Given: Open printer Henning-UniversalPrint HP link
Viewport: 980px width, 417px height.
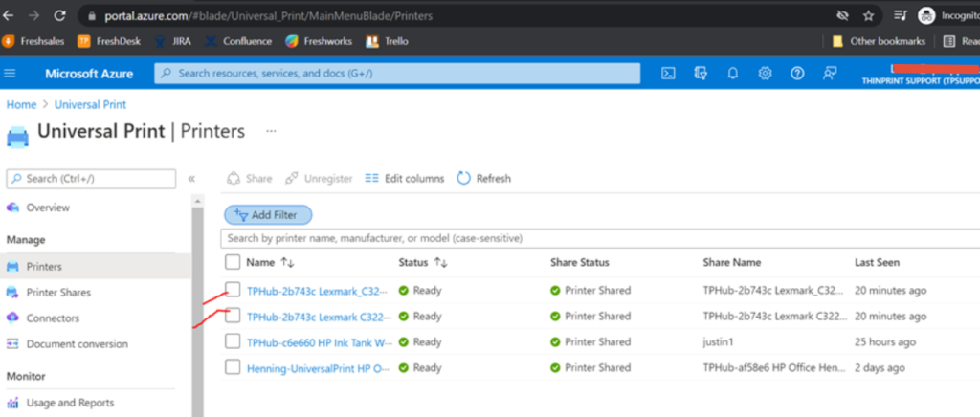Looking at the screenshot, I should (x=318, y=368).
